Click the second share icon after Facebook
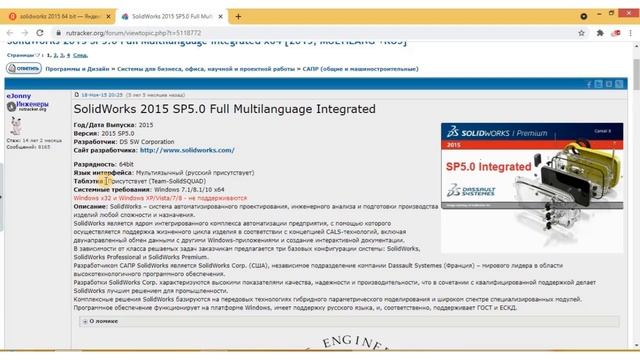The width and height of the screenshot is (640, 360). pos(599,84)
